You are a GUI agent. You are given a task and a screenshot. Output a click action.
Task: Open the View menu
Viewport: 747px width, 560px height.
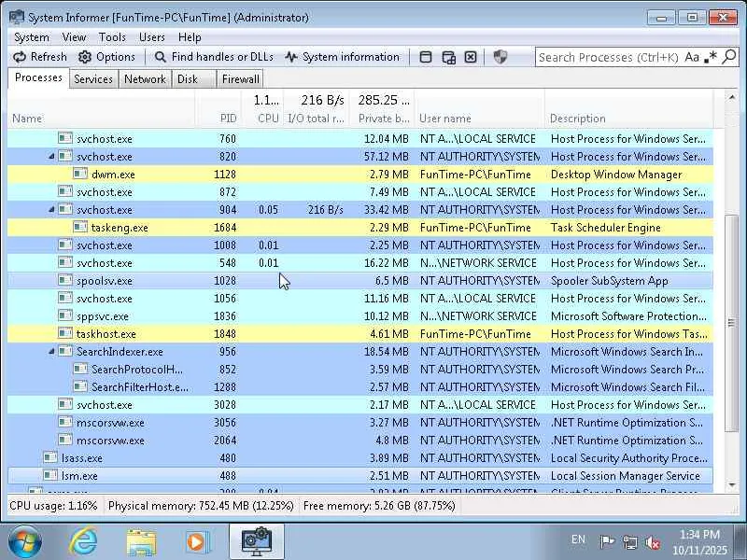[74, 37]
